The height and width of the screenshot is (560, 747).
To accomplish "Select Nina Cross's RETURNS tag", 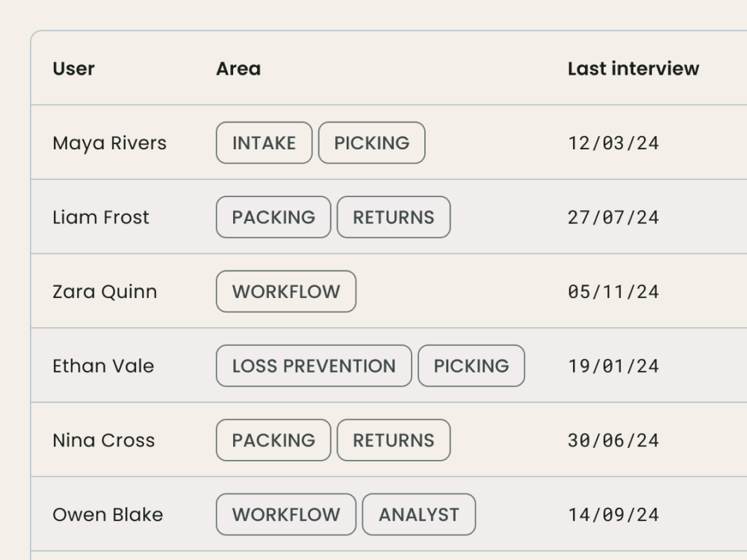I will click(394, 441).
